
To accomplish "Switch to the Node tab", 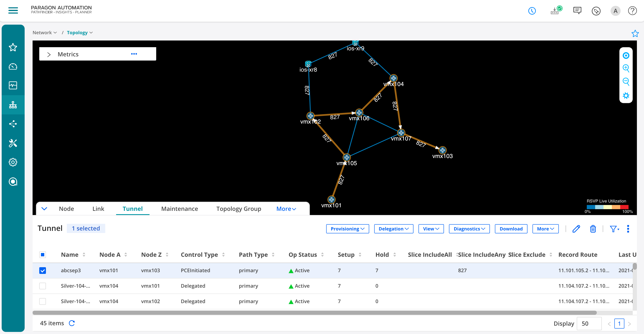I will [66, 208].
